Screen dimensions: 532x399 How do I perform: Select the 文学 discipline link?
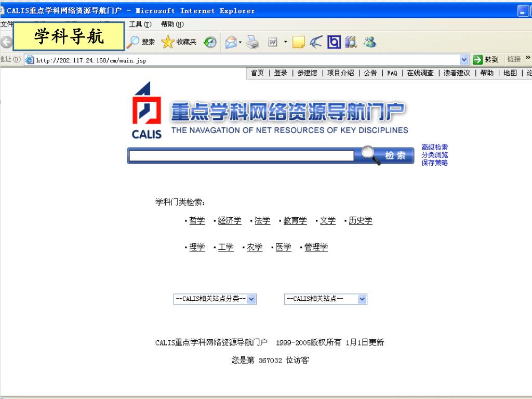pyautogui.click(x=328, y=220)
